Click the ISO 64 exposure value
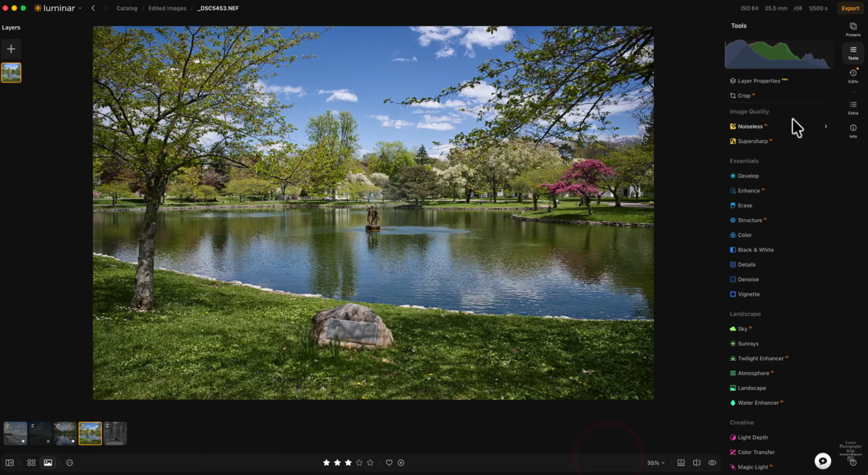The height and width of the screenshot is (475, 868). (750, 8)
